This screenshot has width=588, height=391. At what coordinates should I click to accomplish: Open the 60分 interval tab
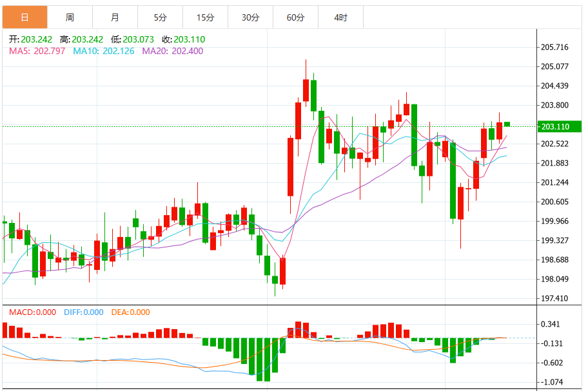pyautogui.click(x=295, y=17)
